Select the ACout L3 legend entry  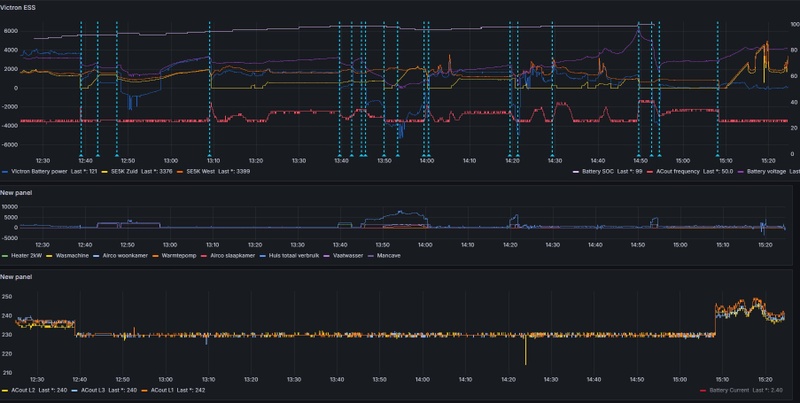91,390
